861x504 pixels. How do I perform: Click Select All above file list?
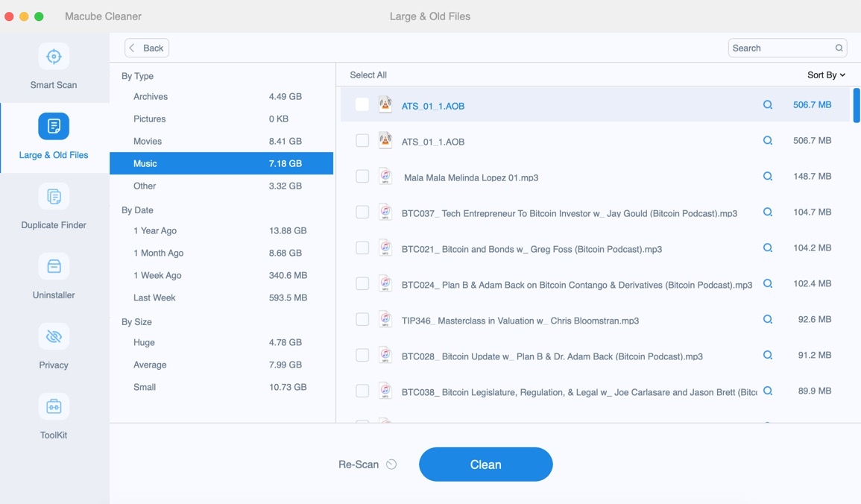tap(368, 75)
